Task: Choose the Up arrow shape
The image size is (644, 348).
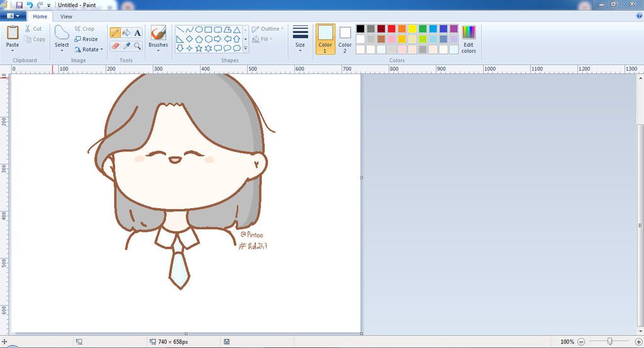Action: [237, 39]
